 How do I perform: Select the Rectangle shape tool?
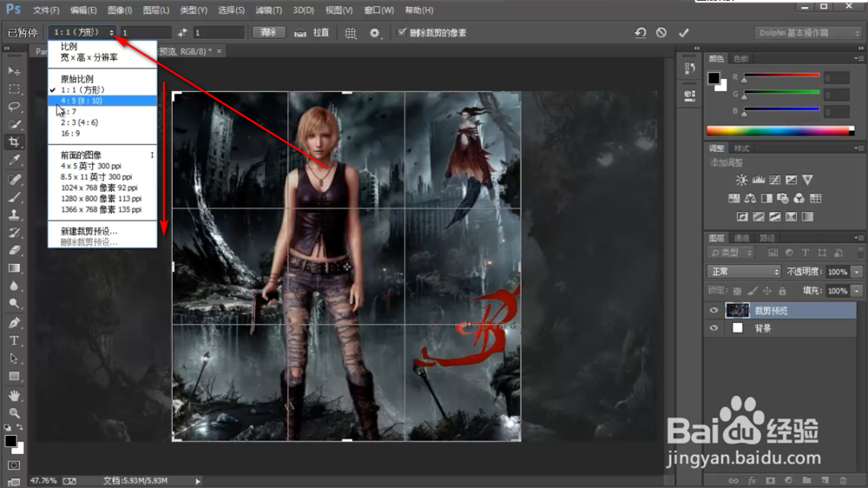(14, 377)
